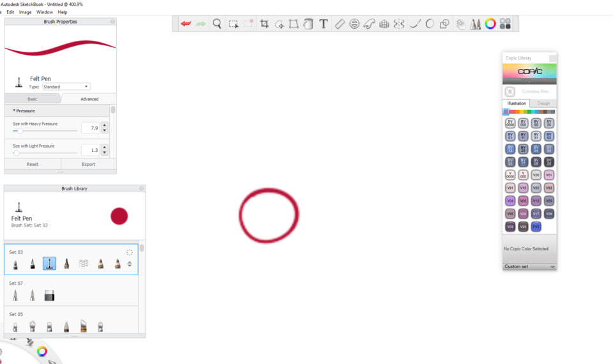Screen dimensions: 613x364
Task: Select the rectangle Selection tool
Action: 234,24
